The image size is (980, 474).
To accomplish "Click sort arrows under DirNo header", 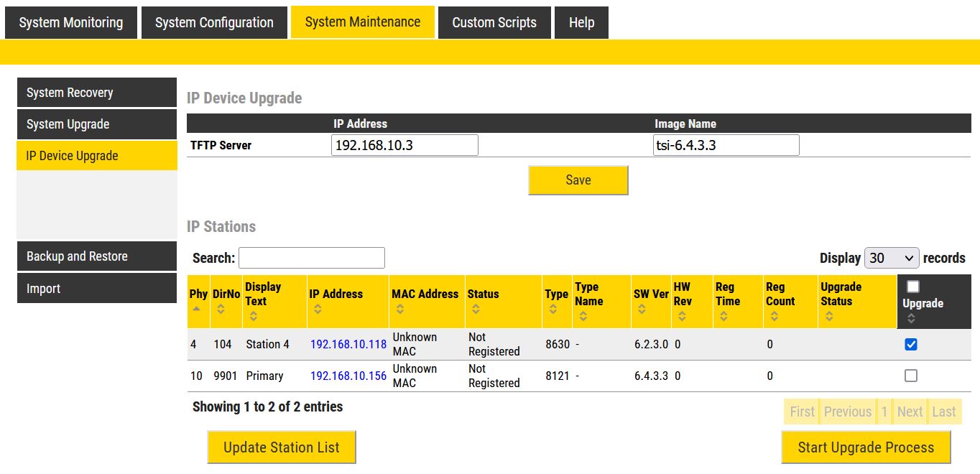I will point(221,310).
